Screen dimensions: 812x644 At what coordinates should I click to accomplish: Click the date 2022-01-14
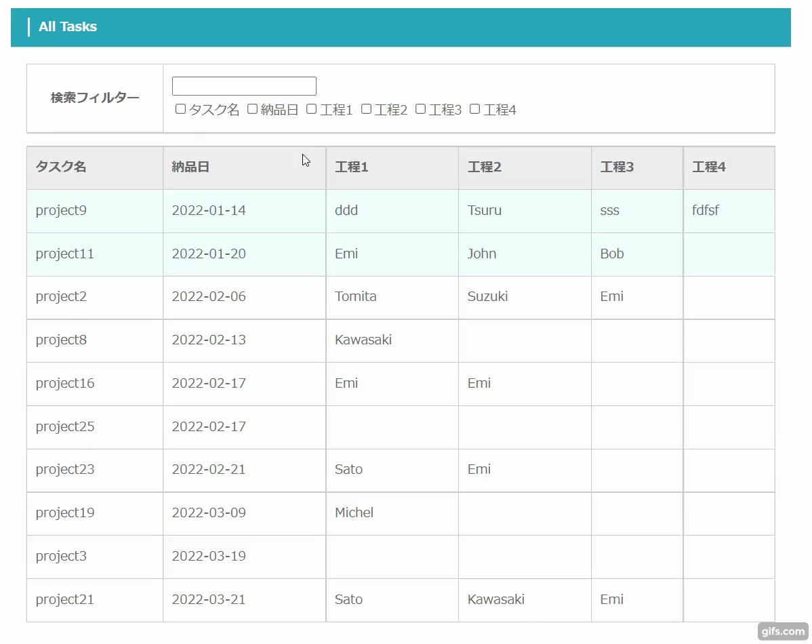pos(209,210)
